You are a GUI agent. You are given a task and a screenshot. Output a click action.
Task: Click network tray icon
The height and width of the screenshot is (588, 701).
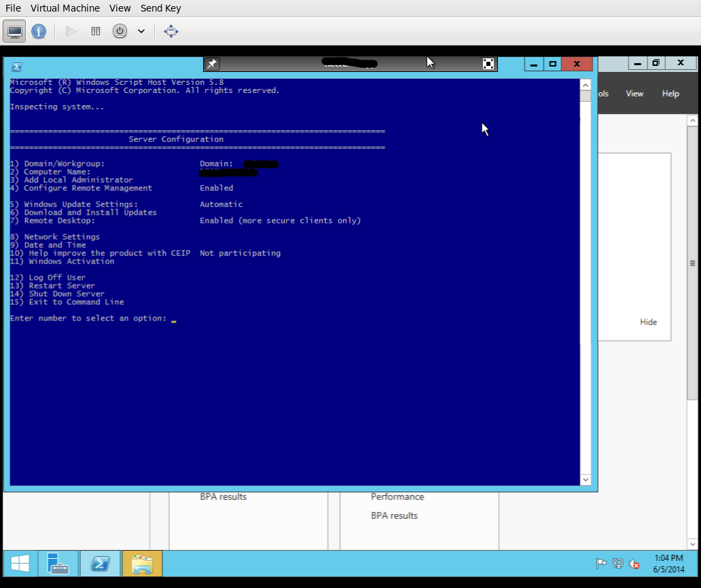coord(618,564)
